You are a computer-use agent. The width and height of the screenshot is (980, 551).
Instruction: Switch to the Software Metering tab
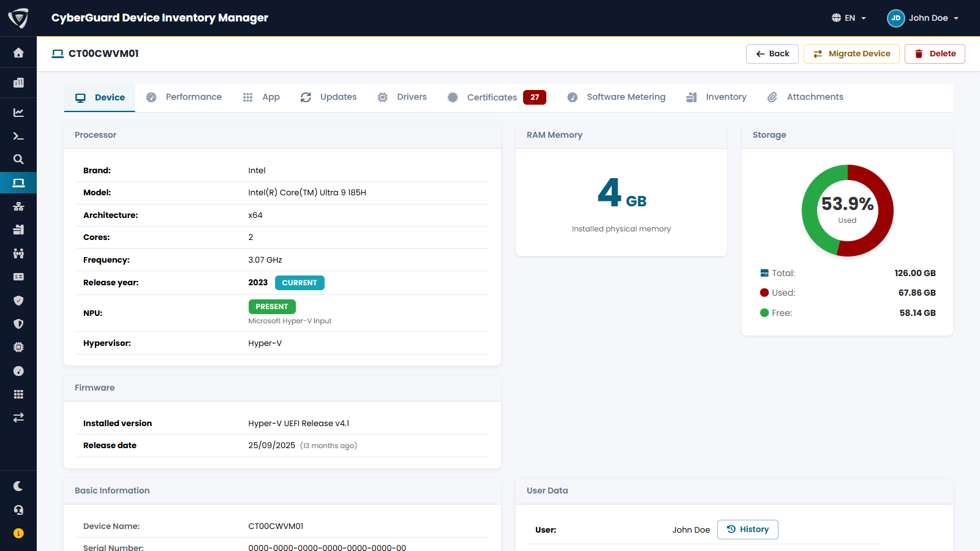(x=616, y=97)
